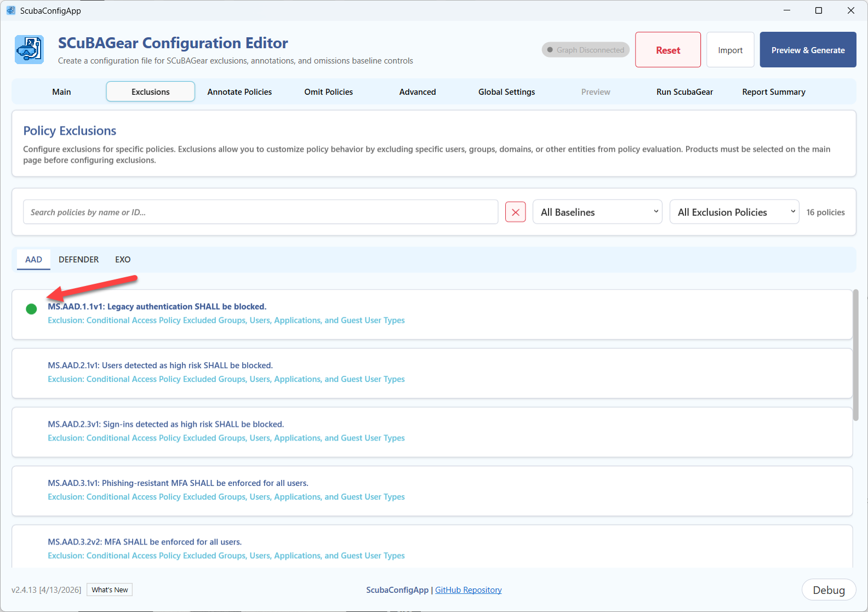Click the Graph Disconnected status badge
This screenshot has height=612, width=868.
pos(586,50)
